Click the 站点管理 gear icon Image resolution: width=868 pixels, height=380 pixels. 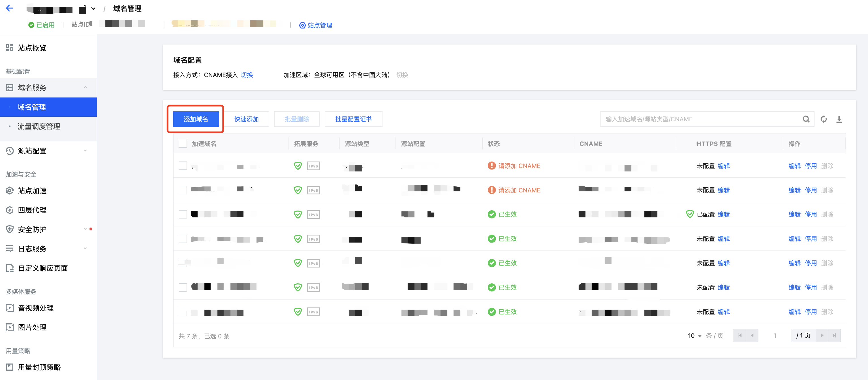(x=302, y=25)
